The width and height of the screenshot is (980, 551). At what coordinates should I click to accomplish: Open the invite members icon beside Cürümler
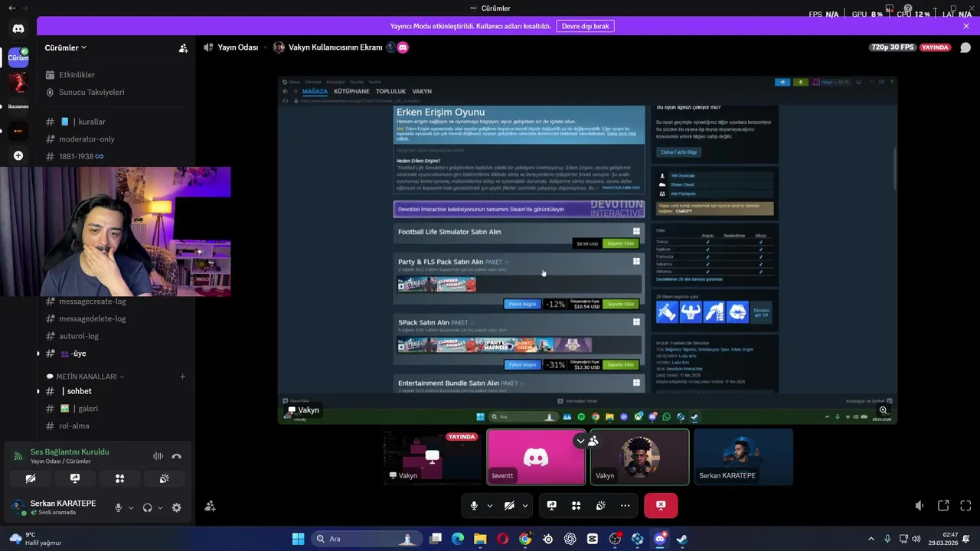coord(183,47)
